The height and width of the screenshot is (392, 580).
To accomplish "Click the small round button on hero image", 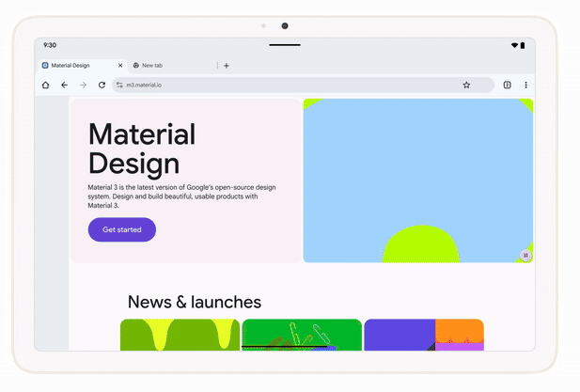I will 525,255.
